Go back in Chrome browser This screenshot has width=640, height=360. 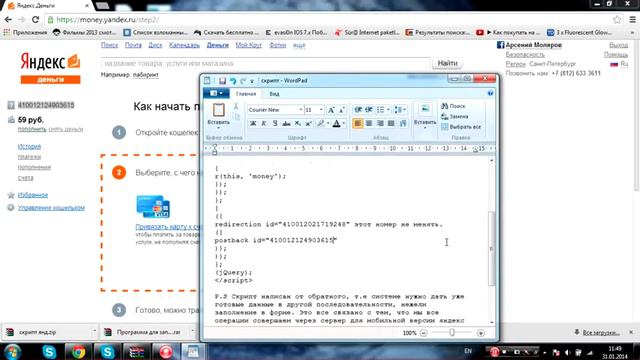coord(8,20)
